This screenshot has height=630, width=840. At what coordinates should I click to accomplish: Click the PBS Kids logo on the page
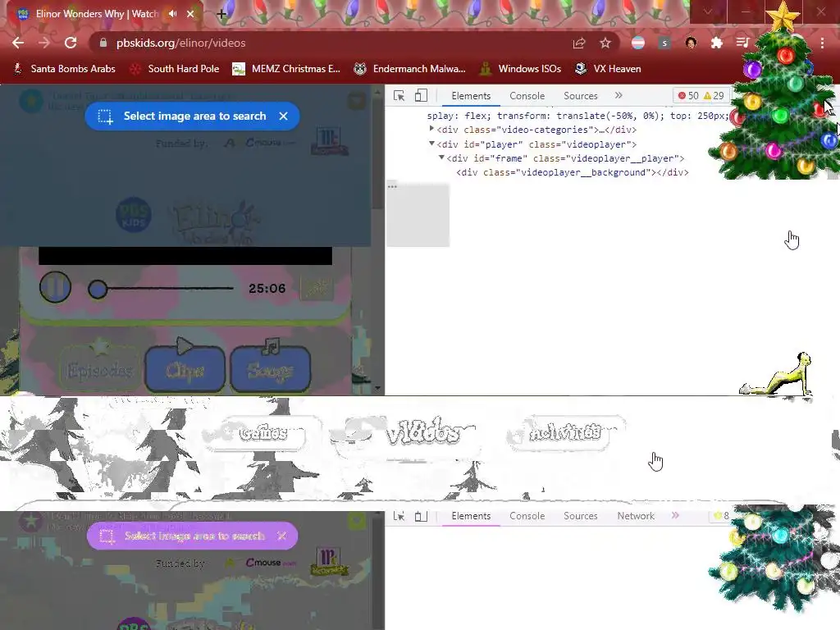pyautogui.click(x=134, y=214)
